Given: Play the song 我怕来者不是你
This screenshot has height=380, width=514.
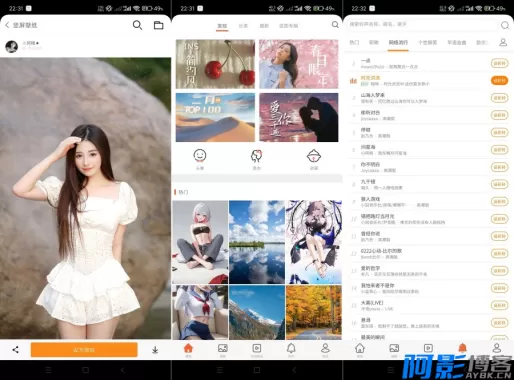Looking at the screenshot, I should [378, 285].
